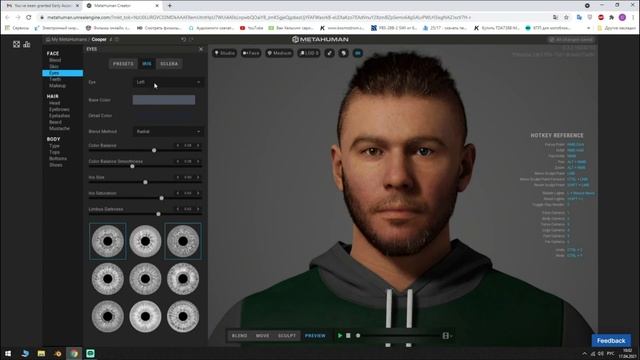Image resolution: width=640 pixels, height=360 pixels.
Task: Click the fullscreen grid icon at top-left sidebar
Action: tap(16, 44)
